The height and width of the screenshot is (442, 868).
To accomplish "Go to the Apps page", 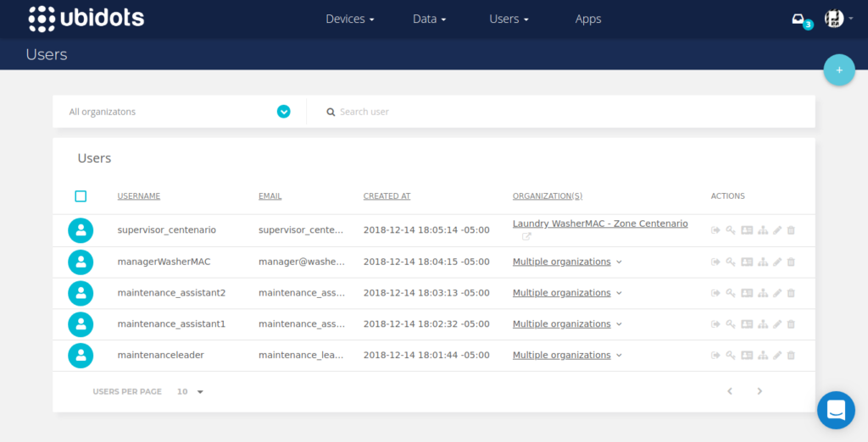I will [588, 19].
